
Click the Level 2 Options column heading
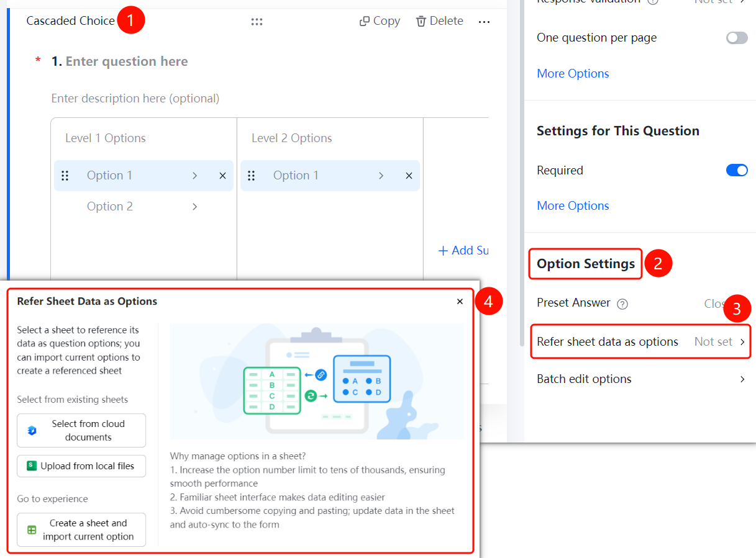[x=292, y=138]
